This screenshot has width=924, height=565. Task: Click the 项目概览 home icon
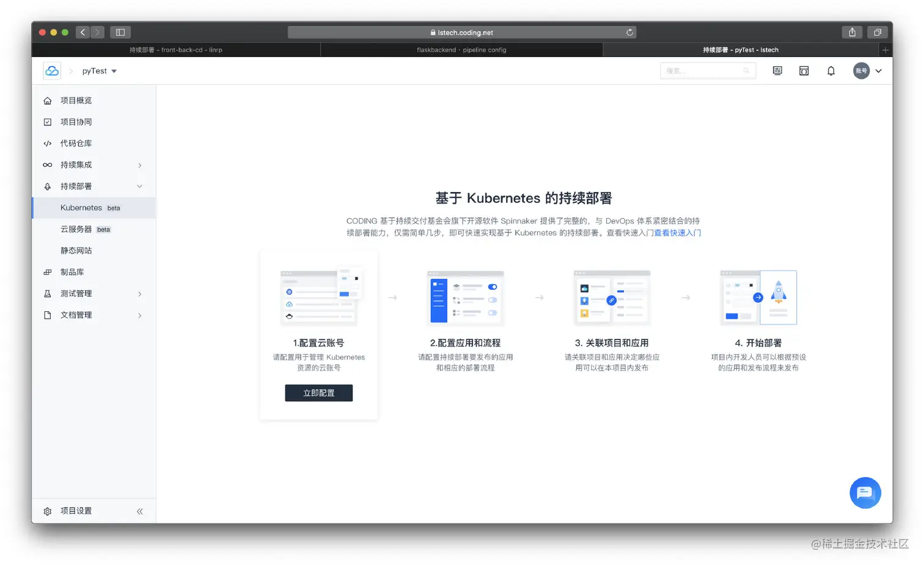[48, 101]
